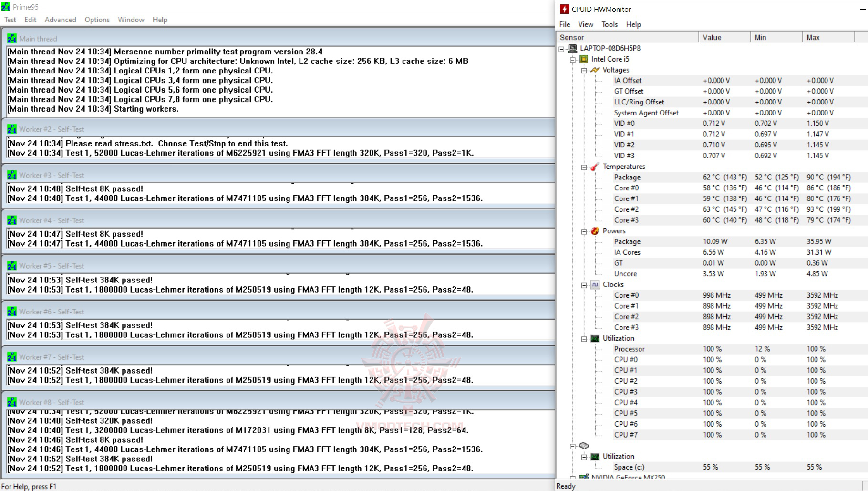Open the Options menu in Prime95
868x491 pixels.
pos(97,20)
